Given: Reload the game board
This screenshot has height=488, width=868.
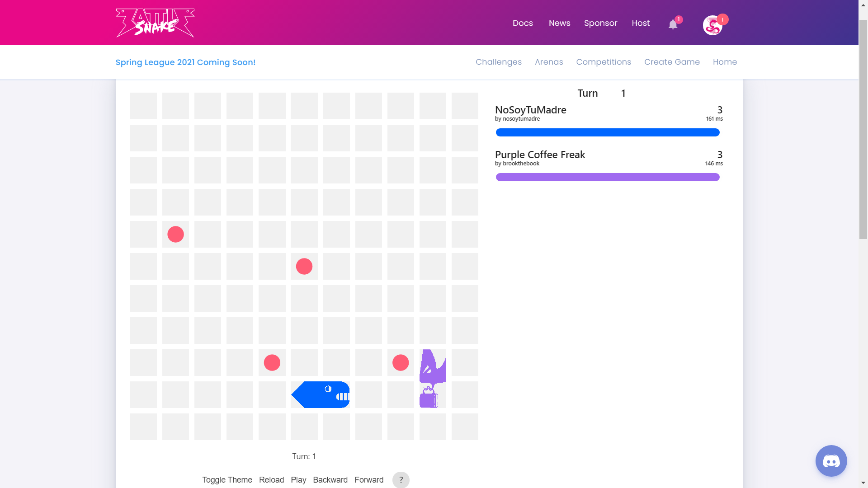Looking at the screenshot, I should (x=271, y=480).
